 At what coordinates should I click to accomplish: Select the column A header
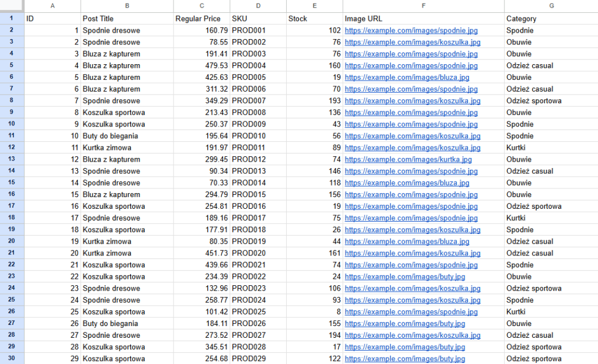[53, 6]
